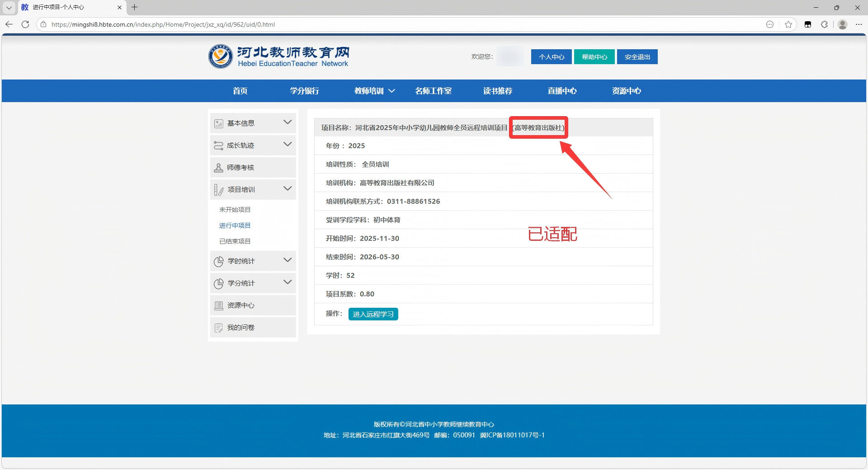Screen dimensions: 868x470
Task: Click the 我的问卷 questionnaire icon
Action: point(219,328)
